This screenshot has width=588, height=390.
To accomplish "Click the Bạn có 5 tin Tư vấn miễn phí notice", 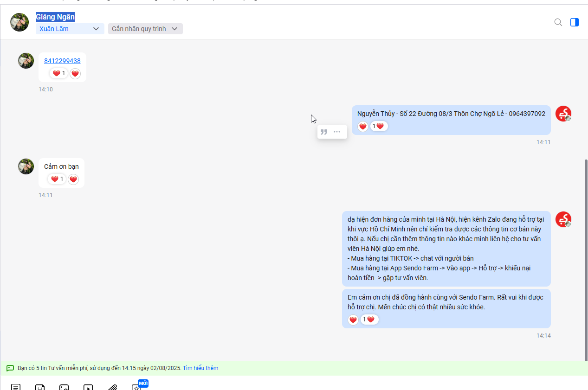I will (x=99, y=368).
